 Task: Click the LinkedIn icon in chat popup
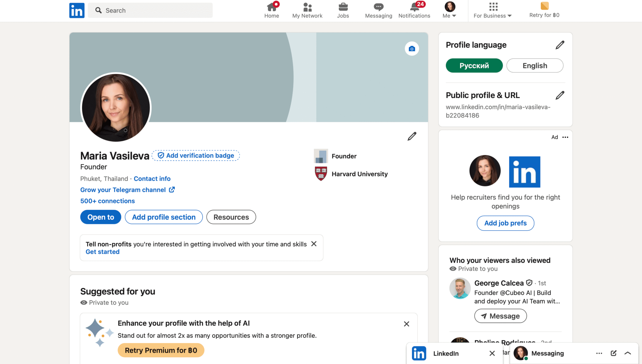click(x=419, y=353)
